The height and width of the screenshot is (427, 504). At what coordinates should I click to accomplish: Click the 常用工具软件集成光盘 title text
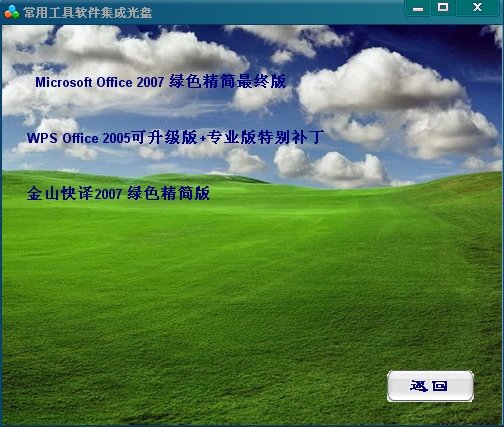88,13
